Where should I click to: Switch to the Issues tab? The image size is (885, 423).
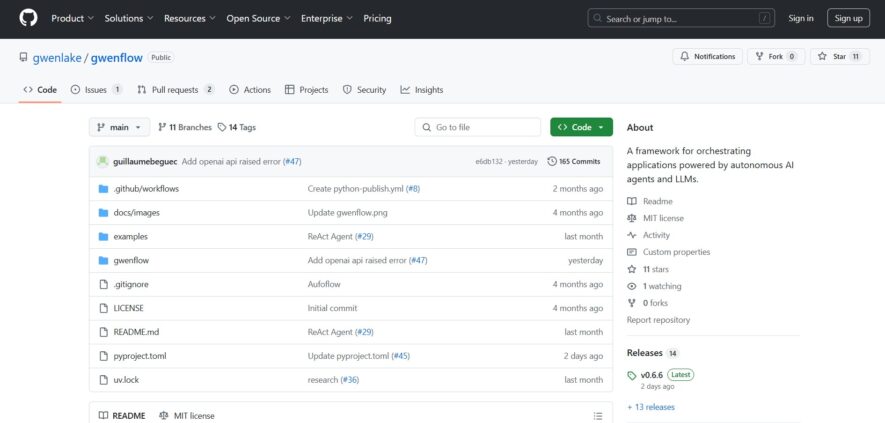click(x=96, y=90)
